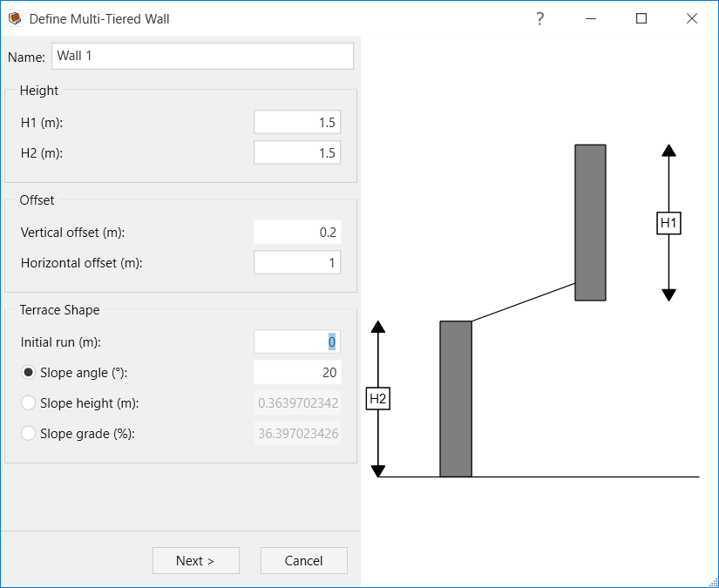Minimize the Define Multi-Tiered Wall dialog

(591, 19)
